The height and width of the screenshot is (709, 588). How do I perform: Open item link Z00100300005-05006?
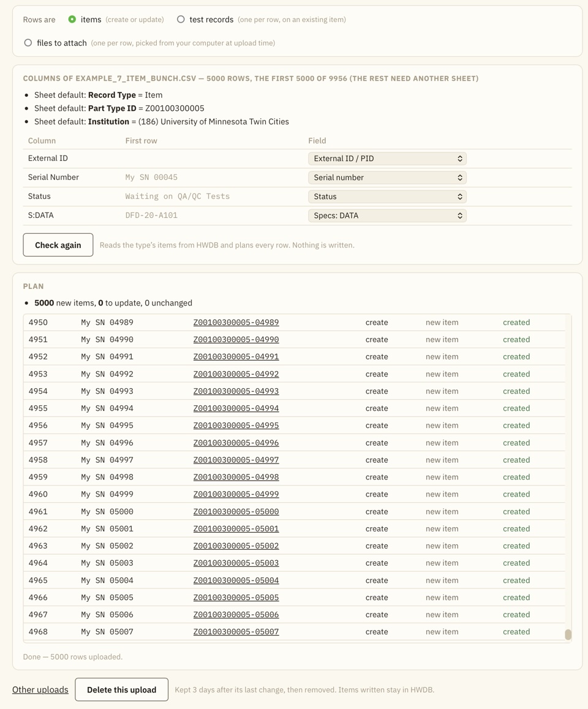[236, 615]
